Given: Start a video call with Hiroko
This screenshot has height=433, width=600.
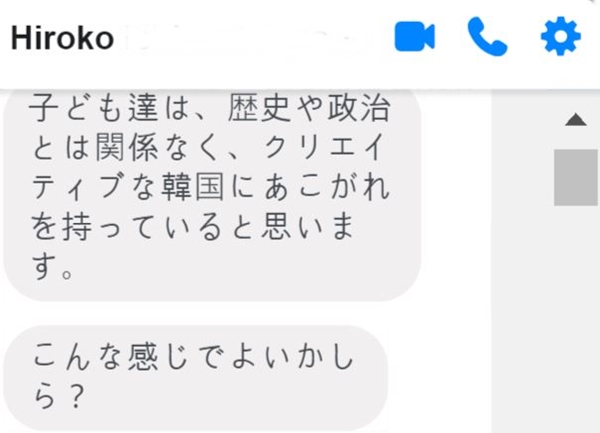Looking at the screenshot, I should click(x=415, y=37).
